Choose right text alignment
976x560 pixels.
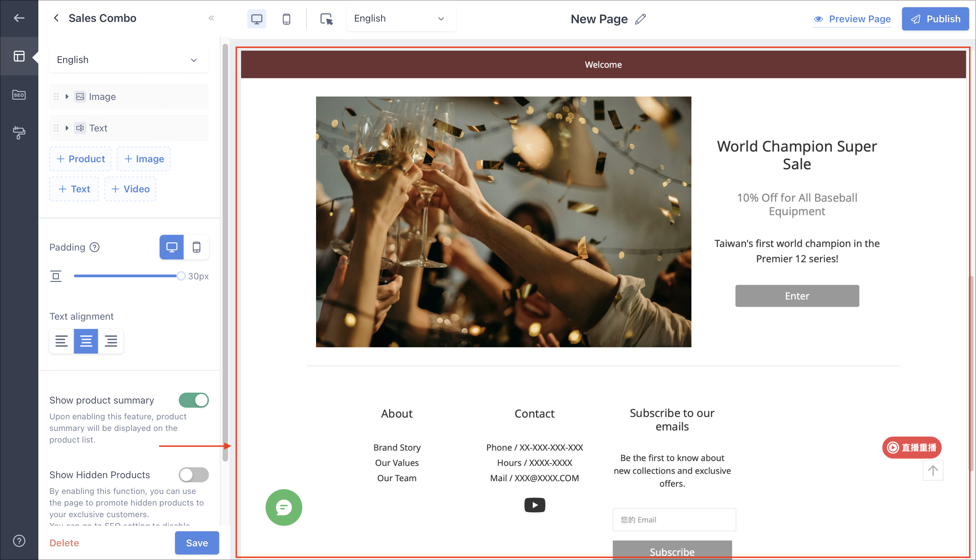(x=111, y=341)
